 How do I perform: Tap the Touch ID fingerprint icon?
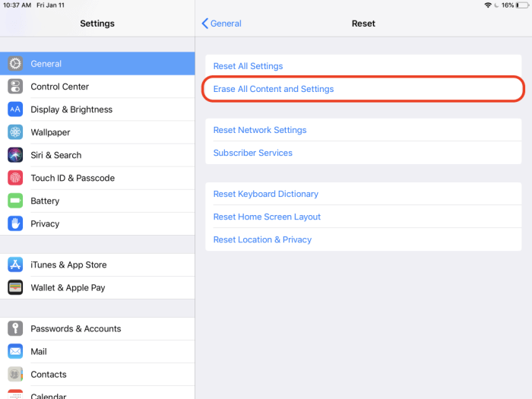tap(15, 178)
